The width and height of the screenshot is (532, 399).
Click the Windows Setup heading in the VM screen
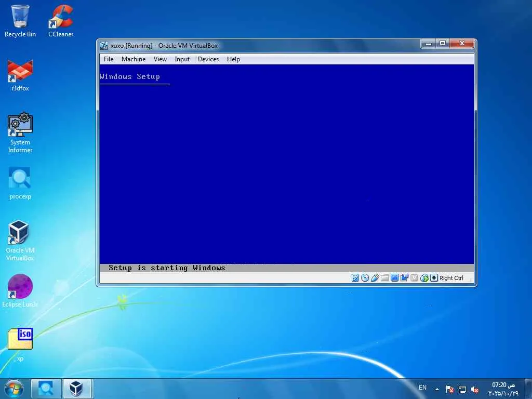[129, 77]
